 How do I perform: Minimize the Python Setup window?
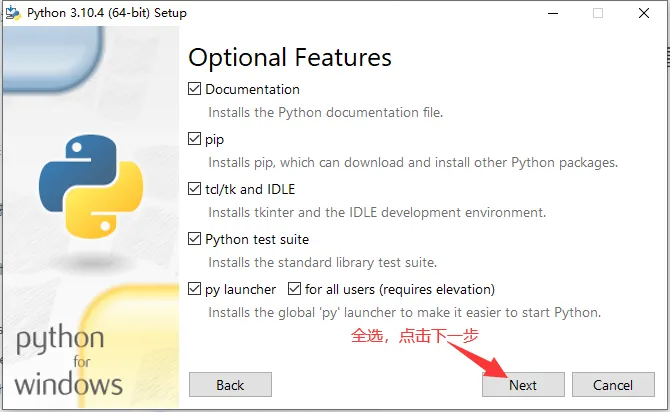(x=552, y=13)
